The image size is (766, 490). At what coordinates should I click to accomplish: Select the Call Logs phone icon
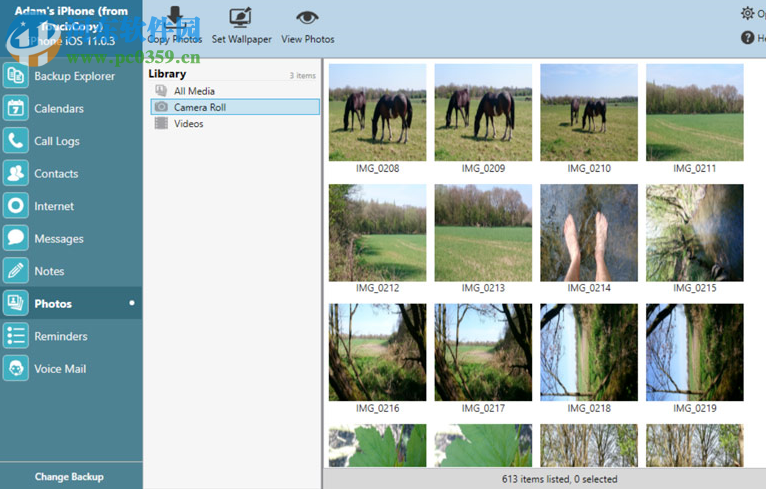[16, 141]
